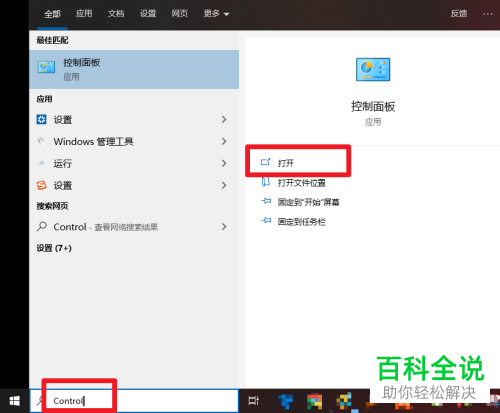Click the 打开文件位置 file icon
Screen dimensions: 500x413
click(x=266, y=182)
